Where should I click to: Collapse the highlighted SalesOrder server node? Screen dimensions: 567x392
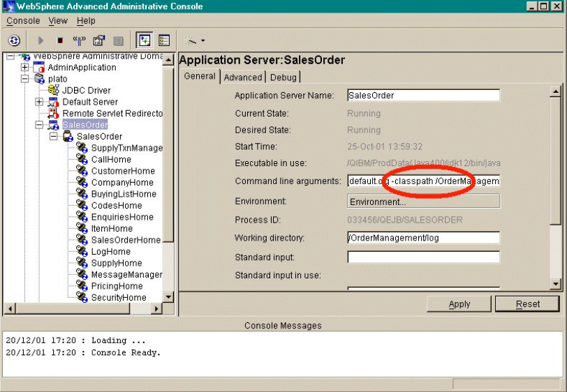click(x=39, y=125)
